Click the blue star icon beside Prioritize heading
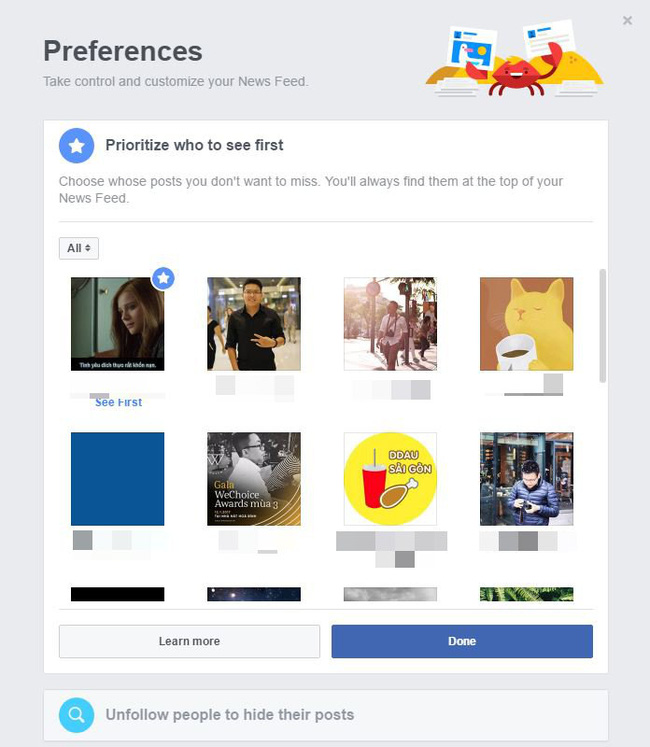The height and width of the screenshot is (747, 650). point(76,145)
